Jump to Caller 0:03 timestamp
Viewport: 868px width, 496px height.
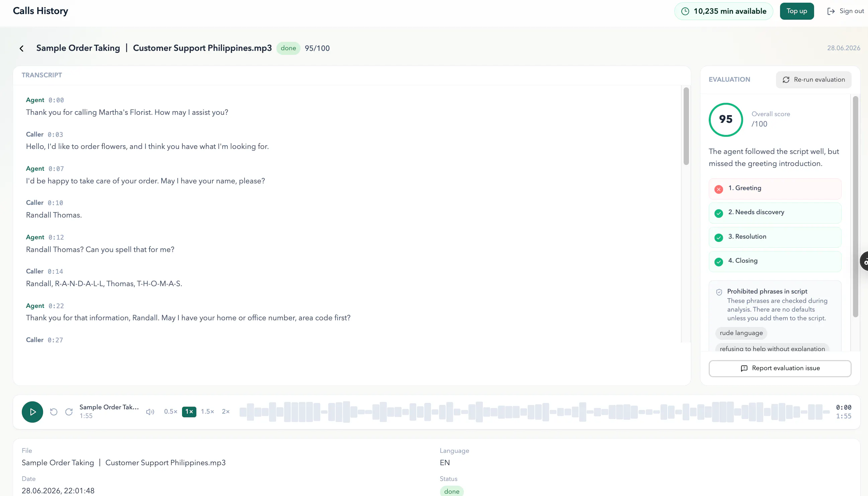(x=55, y=135)
